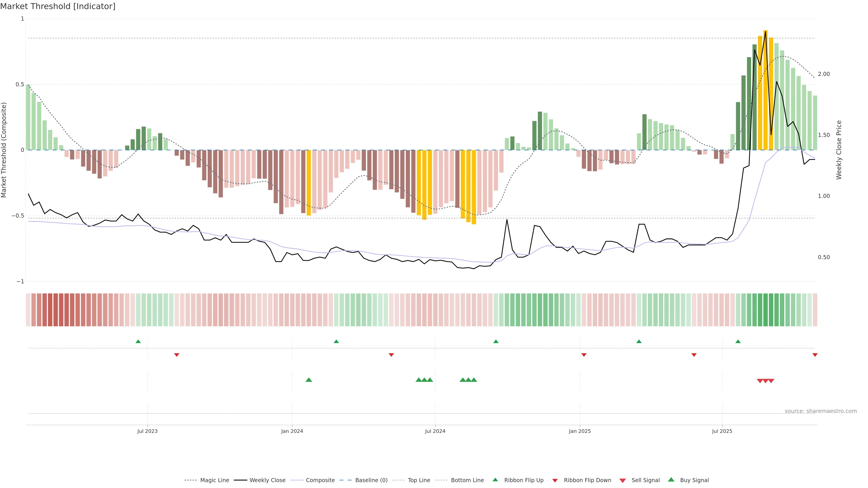Screen dimensions: 868x488
Task: Click Ribbon Flip Up legend triangle icon
Action: point(495,480)
